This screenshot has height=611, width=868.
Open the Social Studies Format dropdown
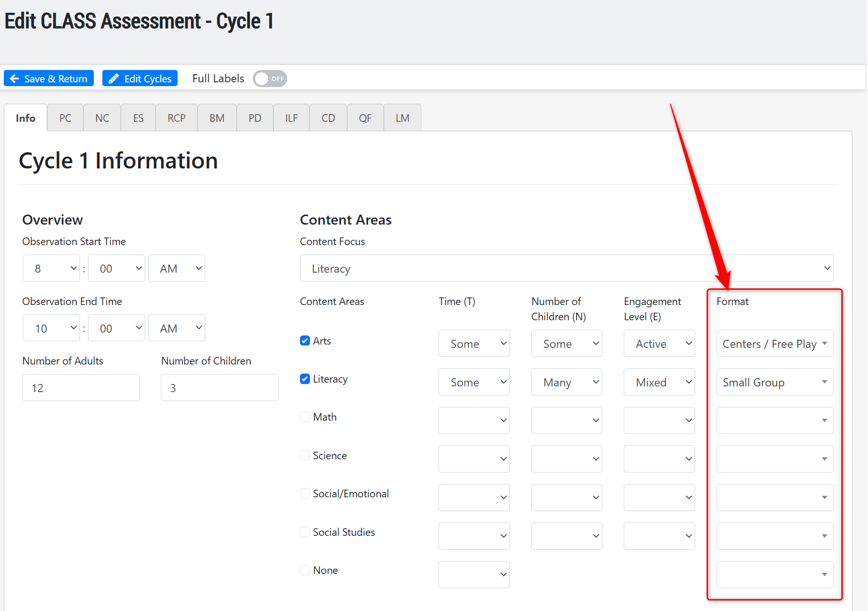point(775,536)
